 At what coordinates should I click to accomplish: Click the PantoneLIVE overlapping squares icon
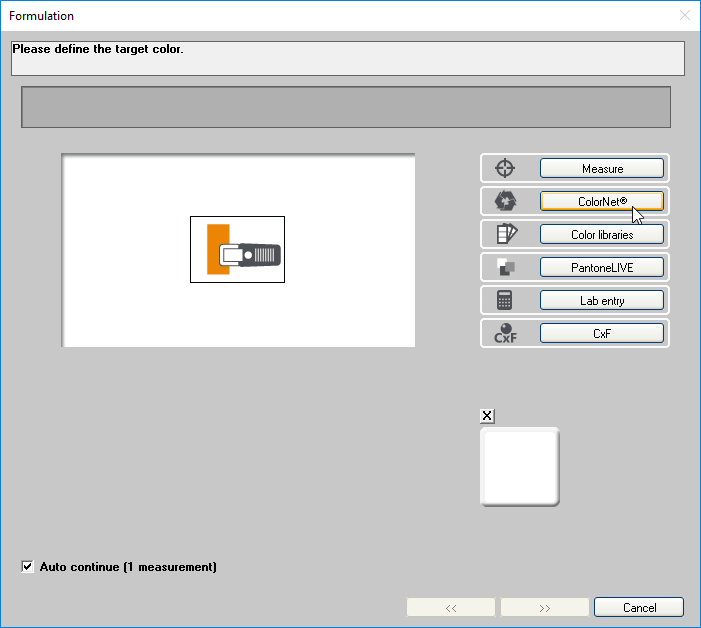(506, 267)
